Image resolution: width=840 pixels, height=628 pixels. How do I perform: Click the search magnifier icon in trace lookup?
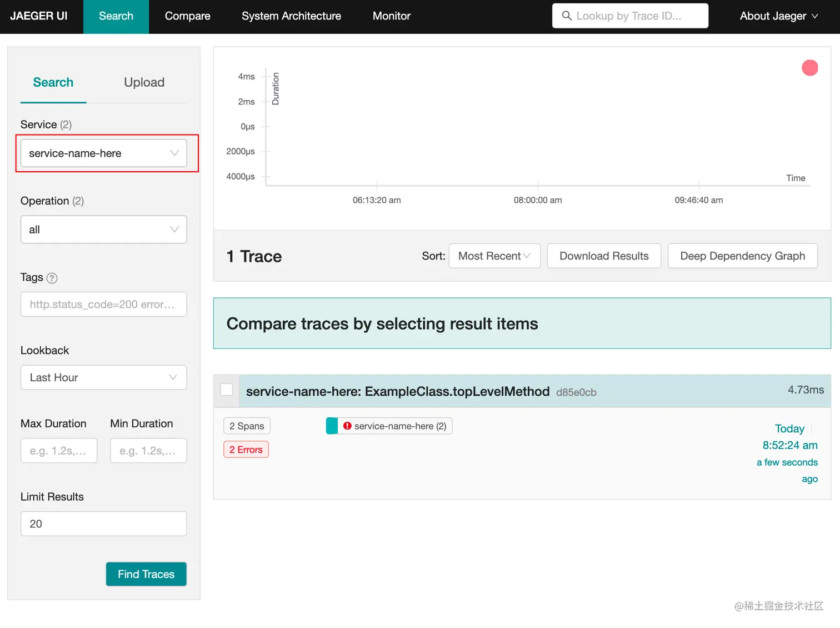coord(567,16)
